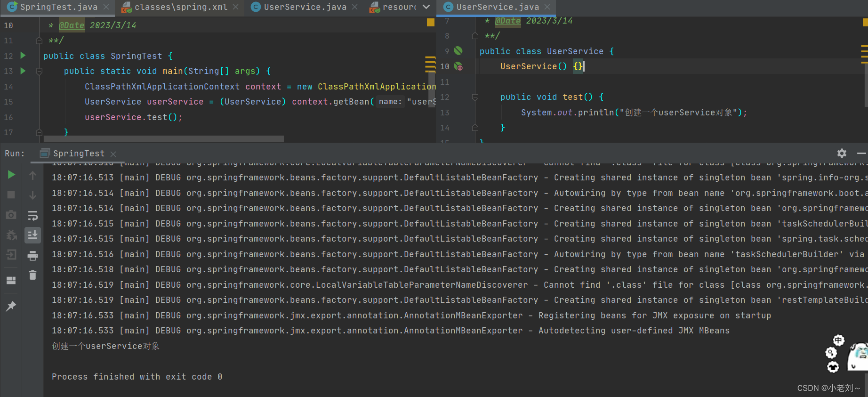This screenshot has height=397, width=868.
Task: Click yellow warning indicator in UserService editor
Action: (x=865, y=22)
